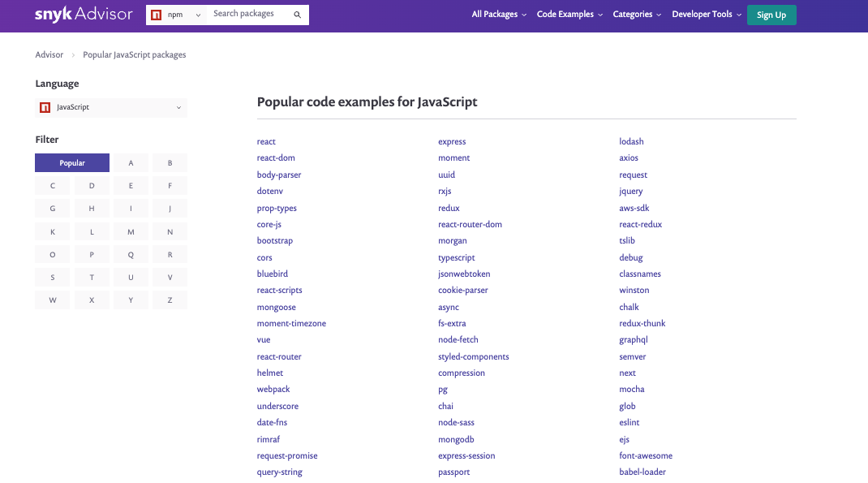Open the redux-thunk link
Image resolution: width=868 pixels, height=483 pixels.
tap(642, 323)
